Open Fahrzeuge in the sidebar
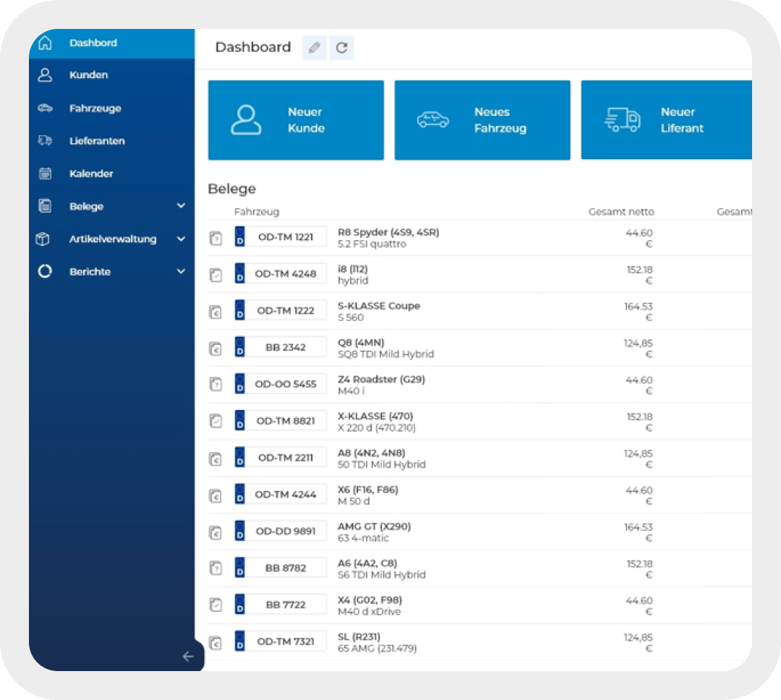 point(111,108)
